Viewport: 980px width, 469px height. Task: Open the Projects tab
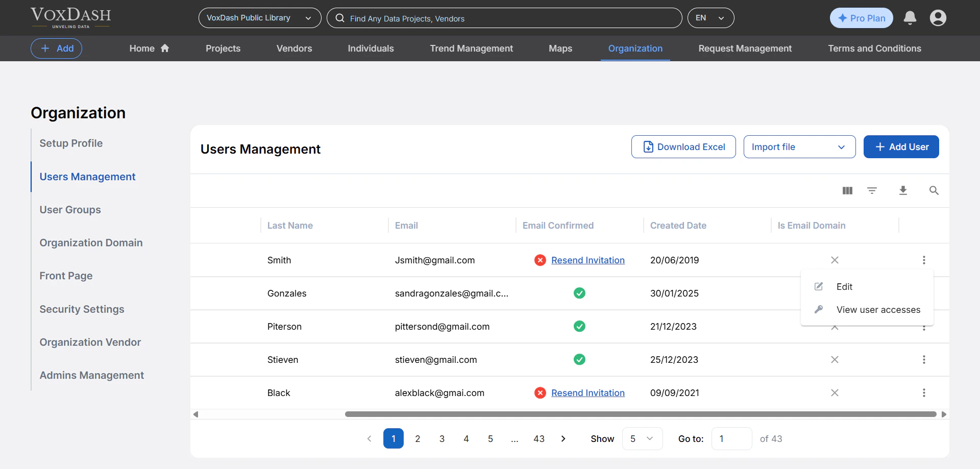(x=223, y=48)
